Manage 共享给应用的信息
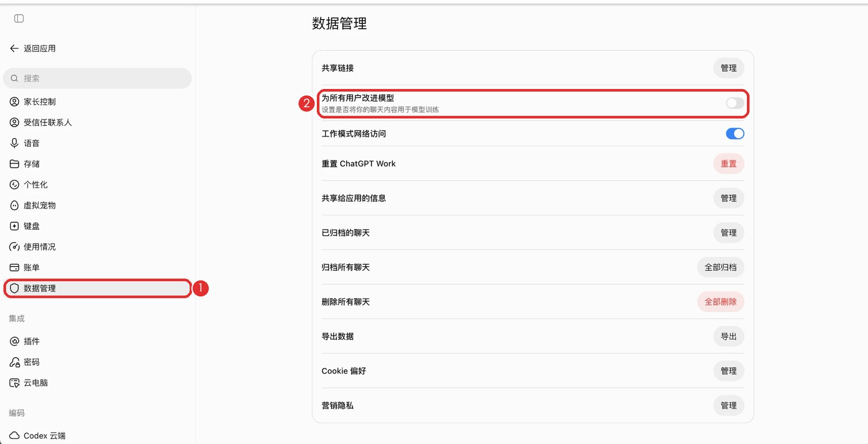The width and height of the screenshot is (868, 444). click(729, 198)
